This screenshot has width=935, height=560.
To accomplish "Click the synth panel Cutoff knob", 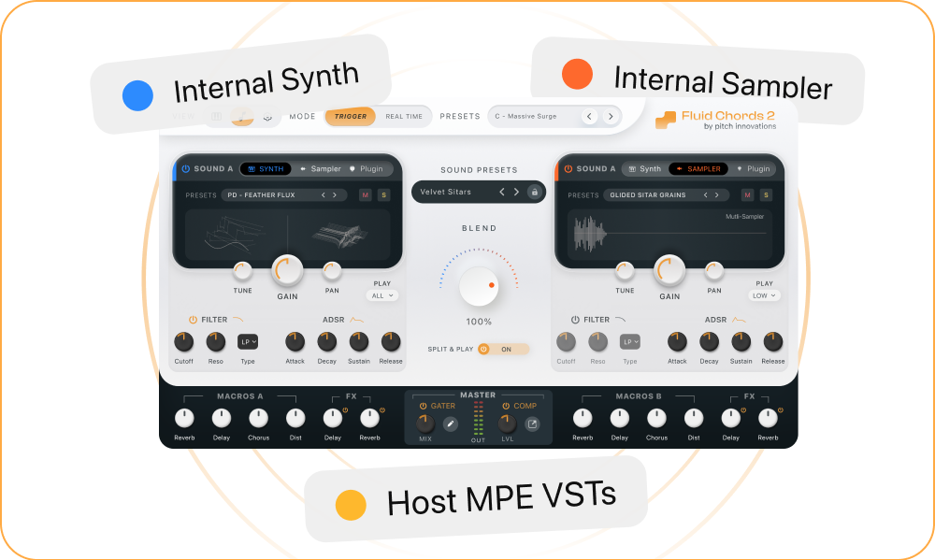I will coord(183,342).
